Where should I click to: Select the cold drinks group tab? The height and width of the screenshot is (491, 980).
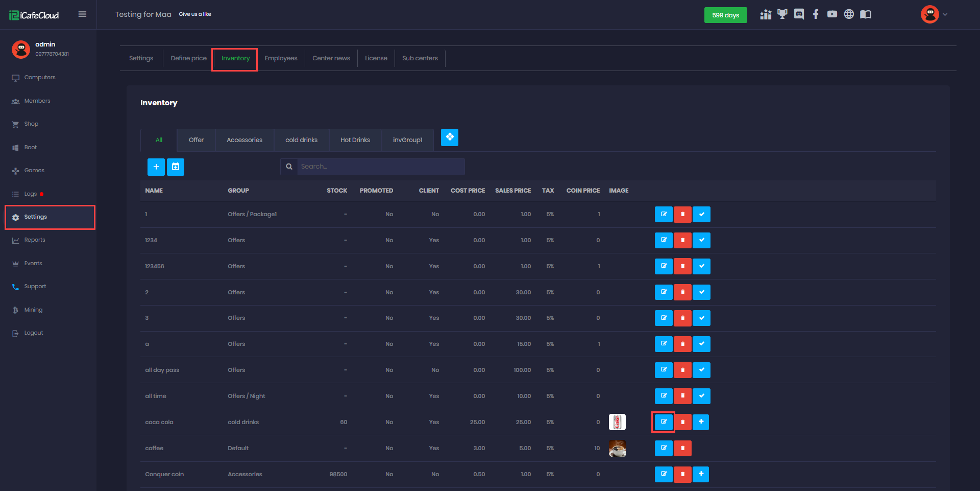tap(301, 140)
